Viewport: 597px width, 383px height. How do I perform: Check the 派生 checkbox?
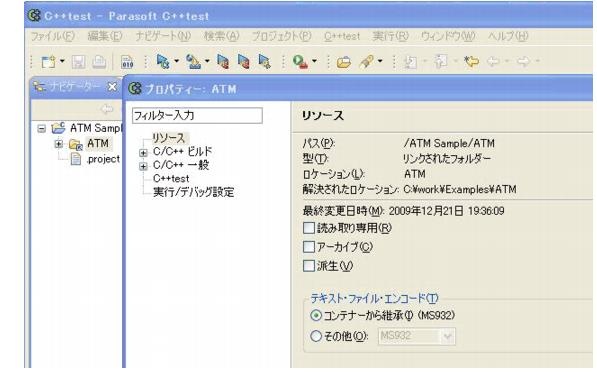click(x=309, y=265)
